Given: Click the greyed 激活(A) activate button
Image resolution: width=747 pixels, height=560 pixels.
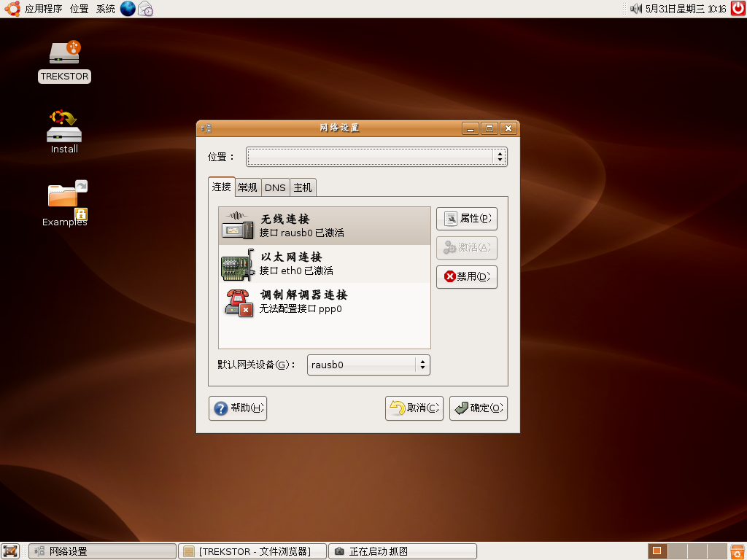Looking at the screenshot, I should (467, 248).
